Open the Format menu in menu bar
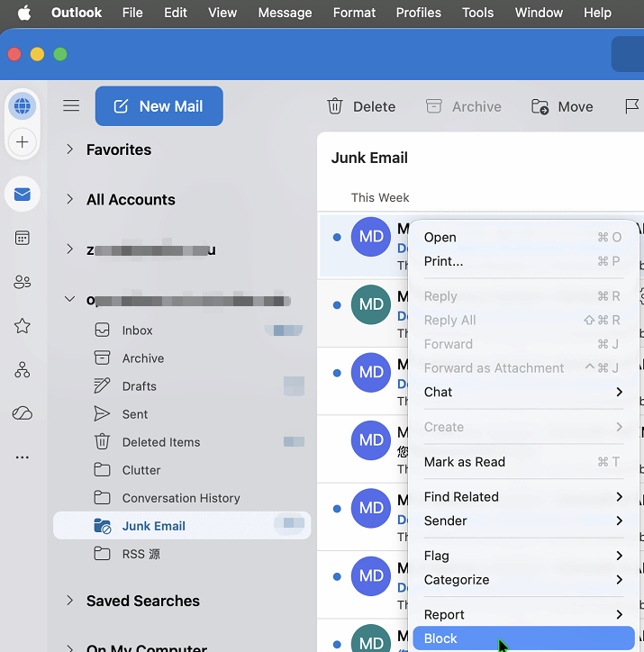This screenshot has width=644, height=652. 354,13
